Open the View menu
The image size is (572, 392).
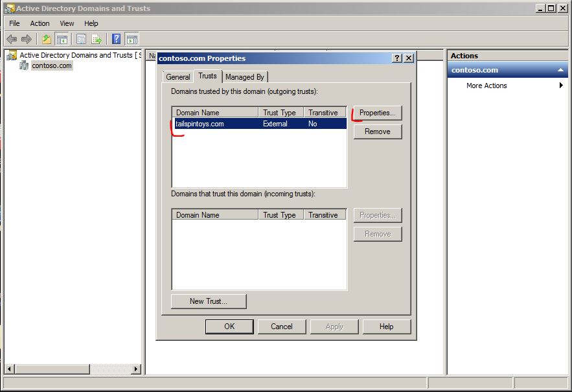pos(67,23)
